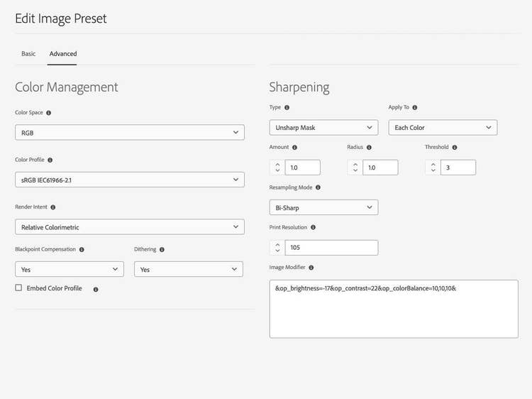The width and height of the screenshot is (532, 399).
Task: Enable the Embed Color Profile checkbox
Action: pos(18,288)
